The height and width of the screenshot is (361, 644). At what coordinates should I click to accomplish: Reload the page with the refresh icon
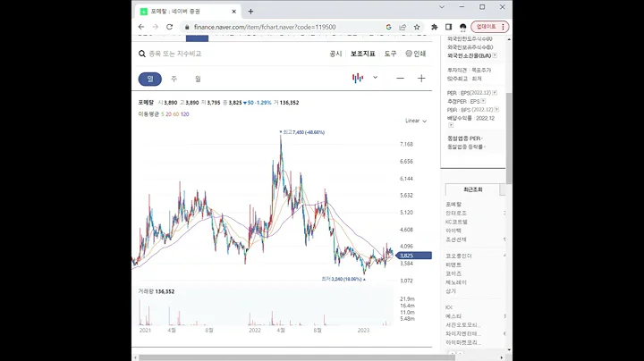169,27
